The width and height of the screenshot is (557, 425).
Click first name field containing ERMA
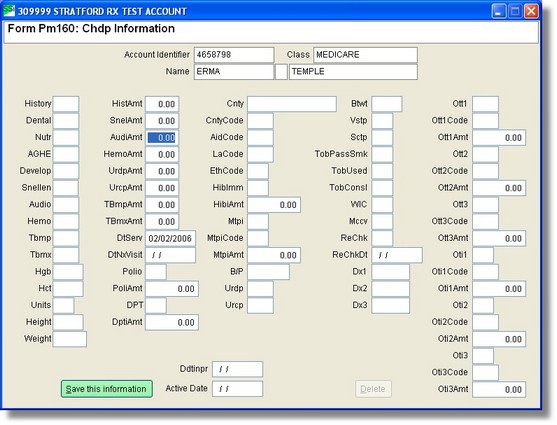point(234,71)
